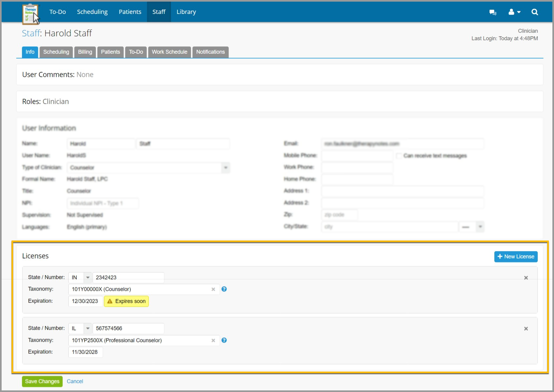This screenshot has width=554, height=392.
Task: Click the Cancel link
Action: coord(75,381)
